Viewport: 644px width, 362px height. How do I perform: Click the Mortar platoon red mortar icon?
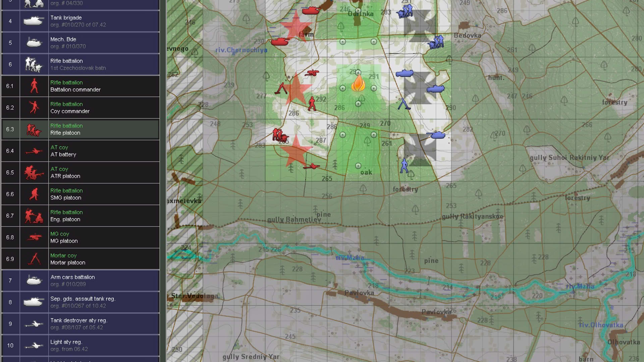tap(35, 259)
